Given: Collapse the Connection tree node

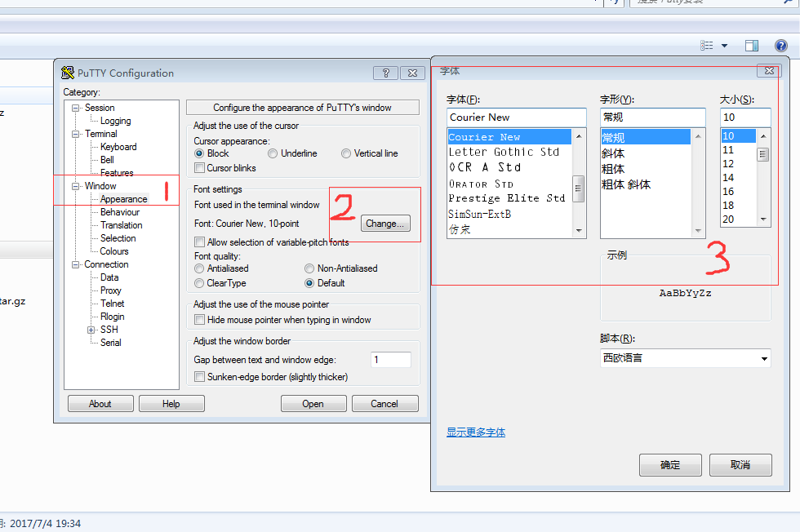Looking at the screenshot, I should (x=75, y=264).
